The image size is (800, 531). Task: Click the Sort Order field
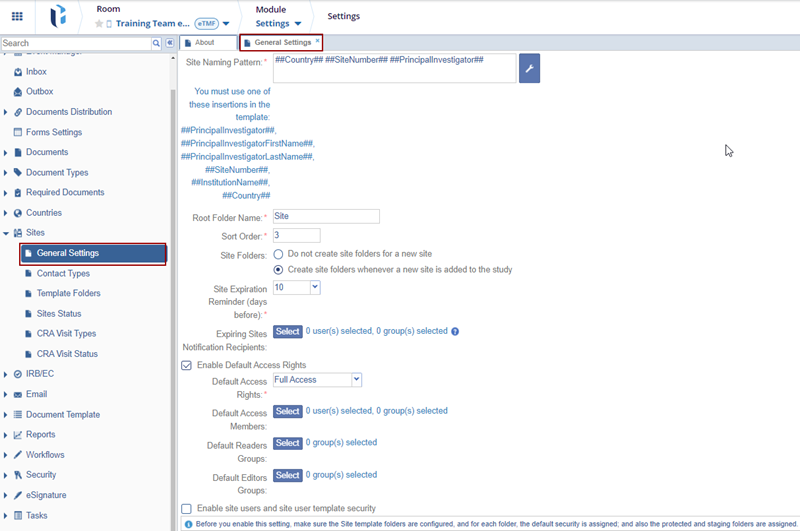pos(296,235)
